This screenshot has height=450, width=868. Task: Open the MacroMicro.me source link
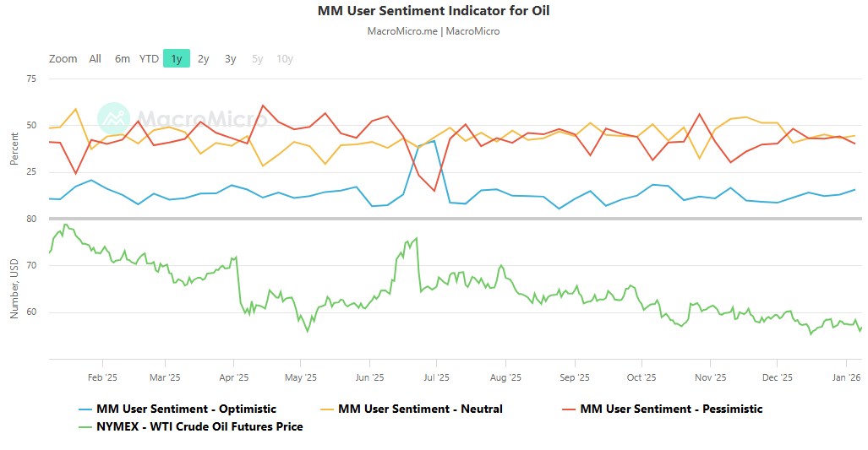click(x=402, y=31)
